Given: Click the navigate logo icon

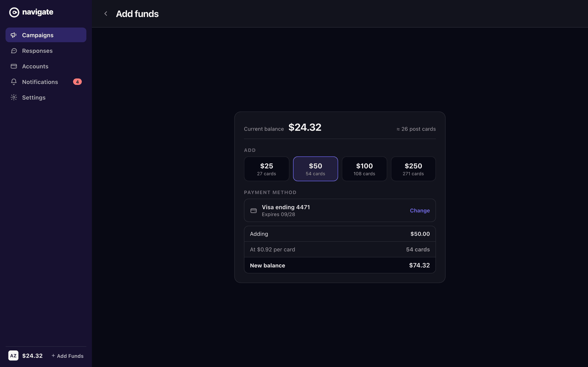Looking at the screenshot, I should 14,12.
